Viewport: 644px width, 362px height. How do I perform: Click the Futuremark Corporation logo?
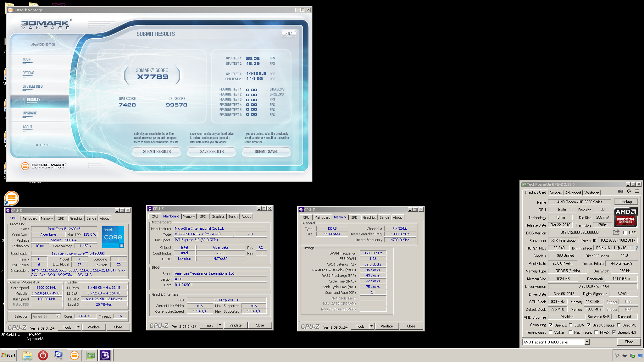pyautogui.click(x=43, y=166)
